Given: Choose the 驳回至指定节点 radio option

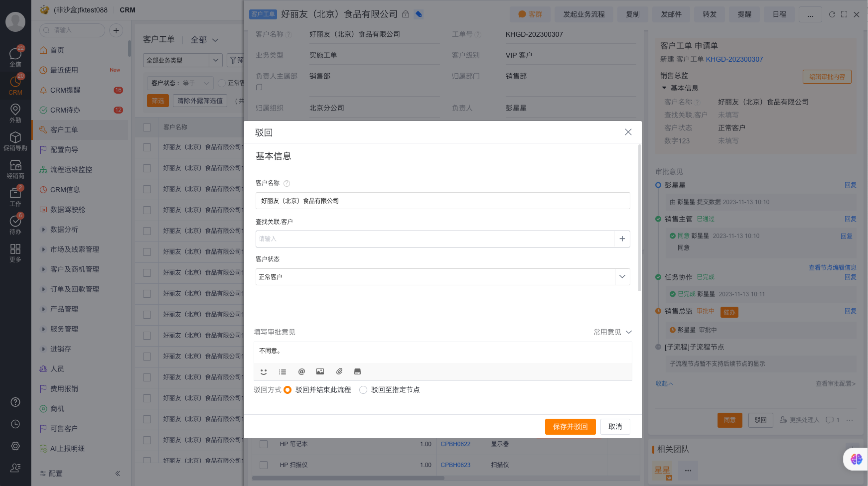Looking at the screenshot, I should click(x=363, y=390).
